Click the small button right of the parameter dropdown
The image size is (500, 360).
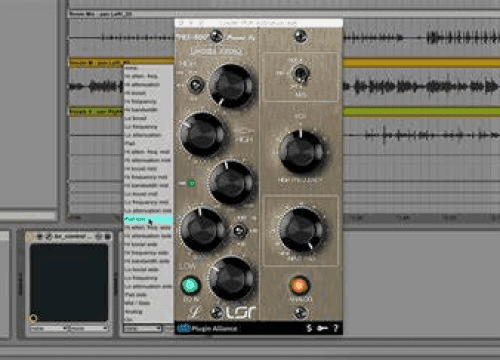(x=169, y=329)
